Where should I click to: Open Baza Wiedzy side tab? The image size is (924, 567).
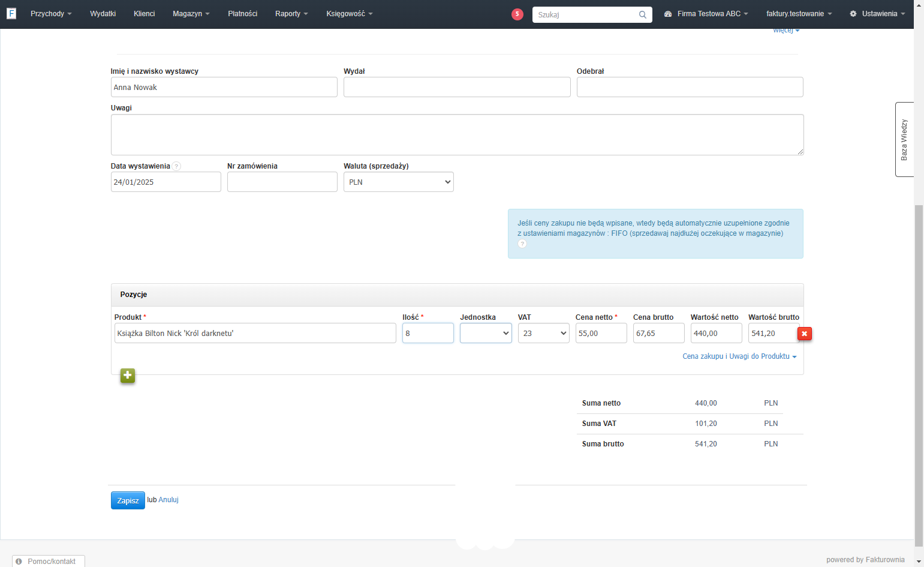coord(904,139)
